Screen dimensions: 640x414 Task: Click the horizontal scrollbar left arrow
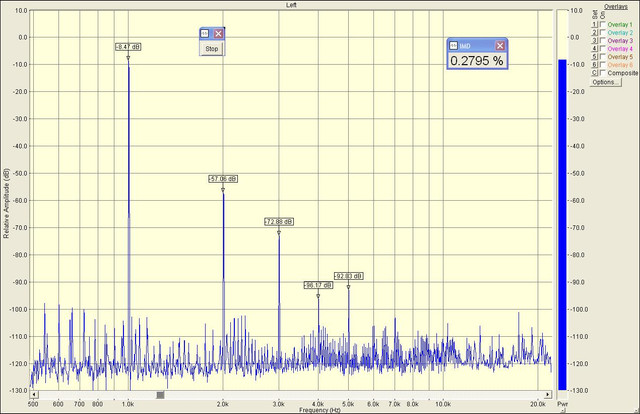34,395
